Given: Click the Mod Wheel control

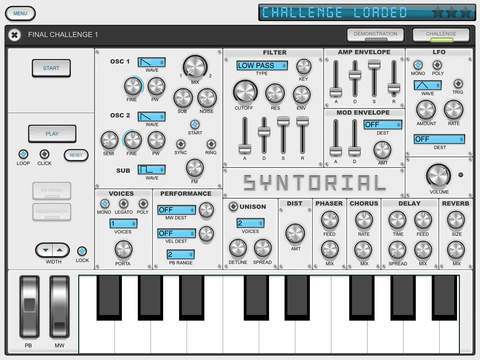Looking at the screenshot, I should click(x=60, y=307).
